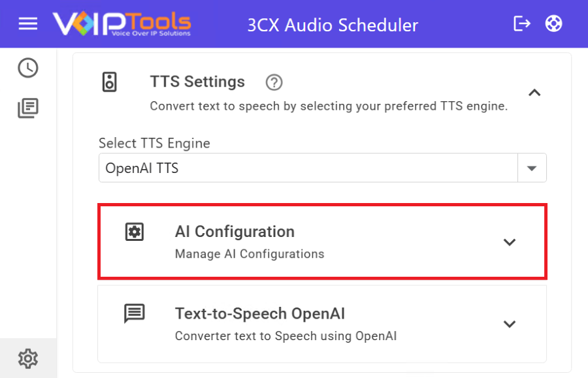Click the OpenAI TTS engine field

click(x=307, y=168)
